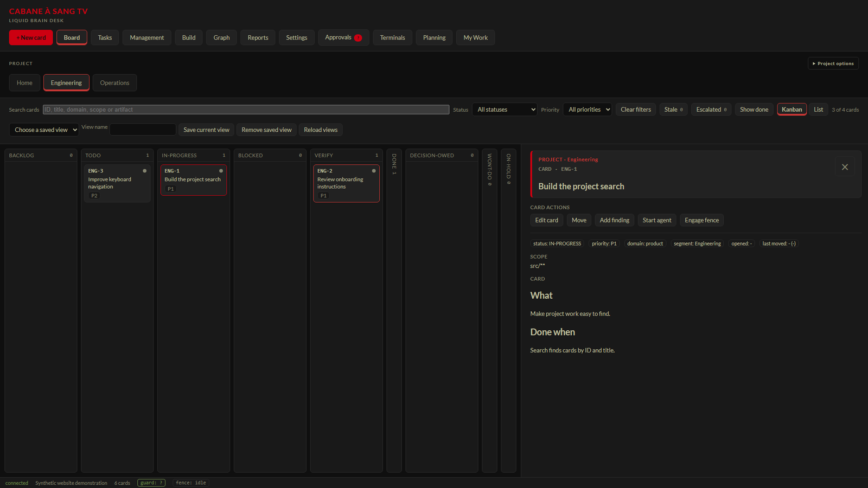Close the ENG-1 card detail panel
The height and width of the screenshot is (488, 868).
845,167
